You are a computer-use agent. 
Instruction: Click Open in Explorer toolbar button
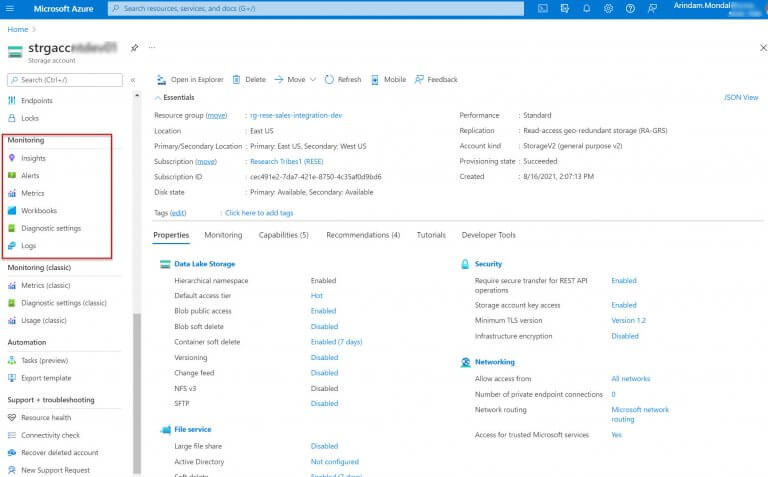(x=190, y=79)
